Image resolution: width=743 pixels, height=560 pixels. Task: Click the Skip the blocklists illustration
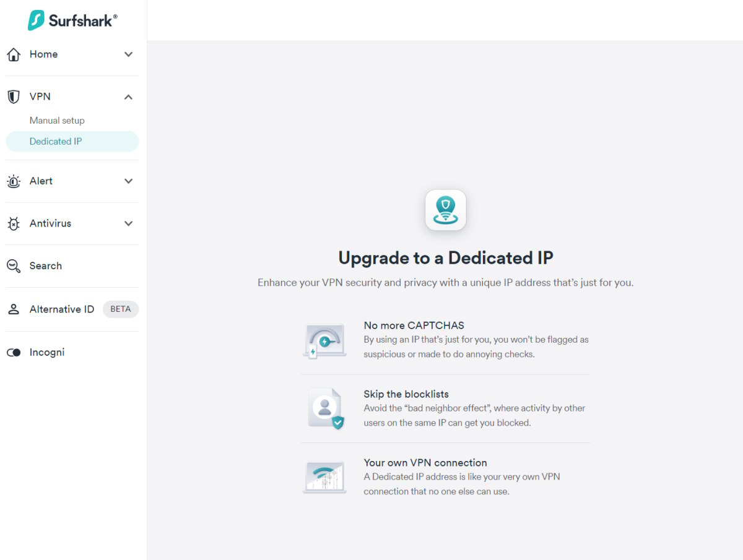(326, 409)
